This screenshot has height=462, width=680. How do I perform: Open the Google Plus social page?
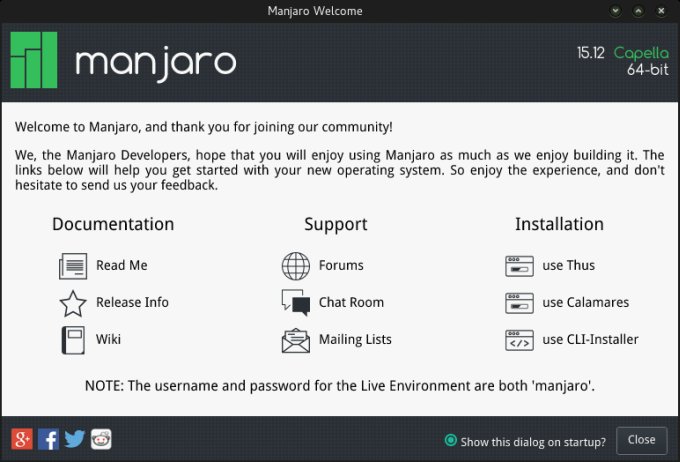22,439
